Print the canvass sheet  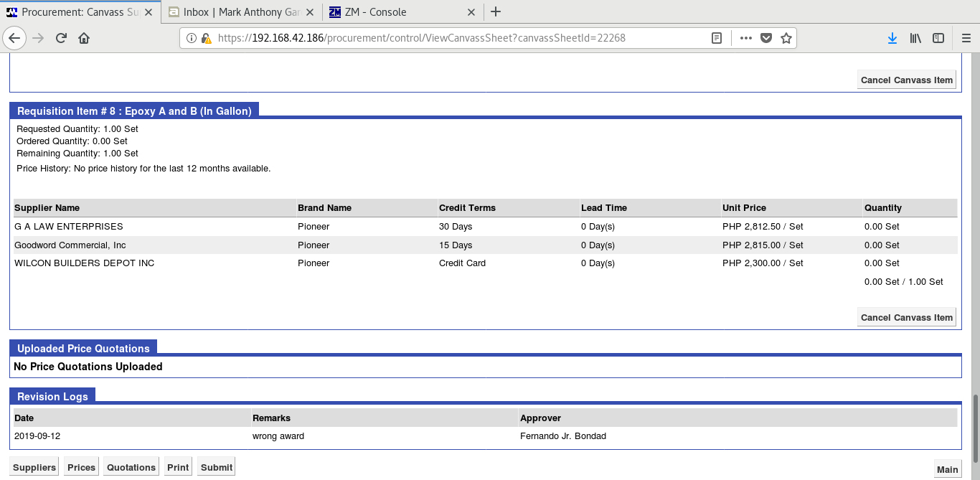pos(178,467)
